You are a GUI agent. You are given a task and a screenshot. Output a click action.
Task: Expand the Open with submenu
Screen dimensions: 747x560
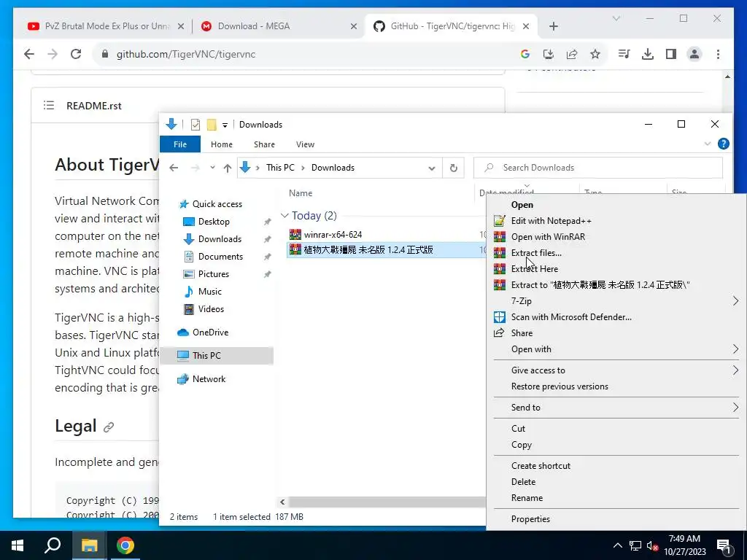click(x=735, y=349)
